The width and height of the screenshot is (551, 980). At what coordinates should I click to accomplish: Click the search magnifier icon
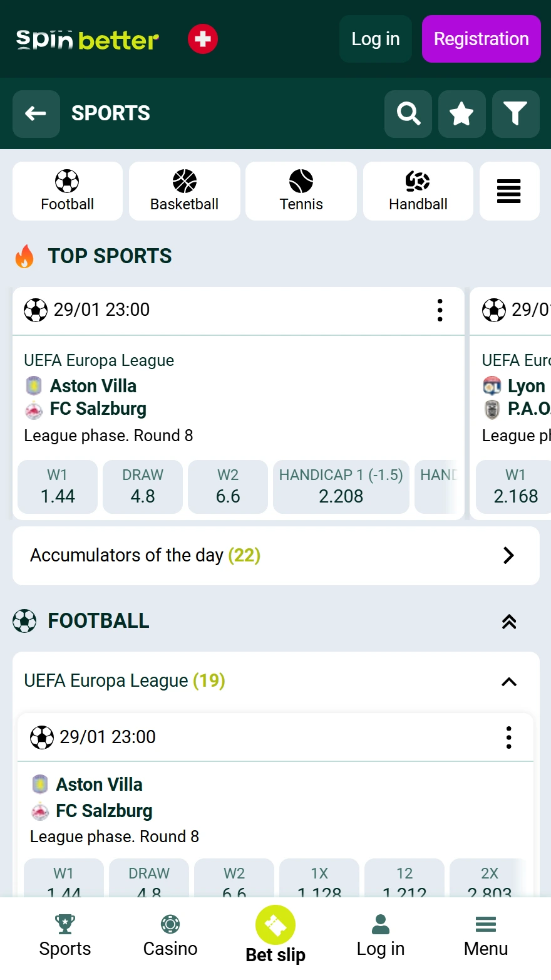(408, 114)
